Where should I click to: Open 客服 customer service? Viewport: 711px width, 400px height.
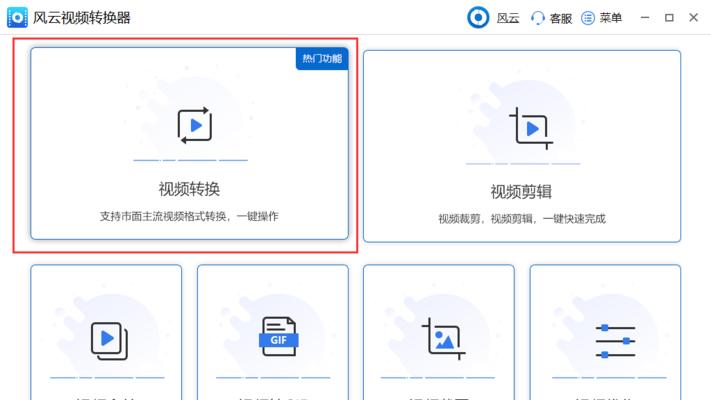coord(560,18)
